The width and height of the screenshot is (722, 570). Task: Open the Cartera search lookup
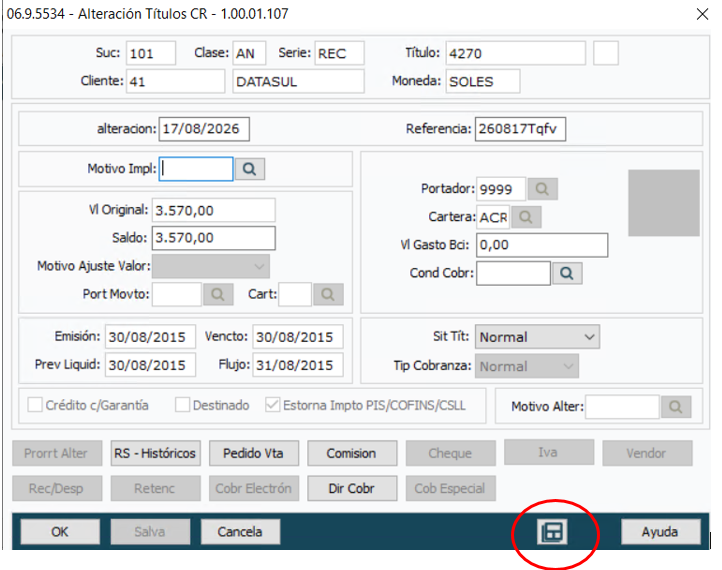coord(526,217)
